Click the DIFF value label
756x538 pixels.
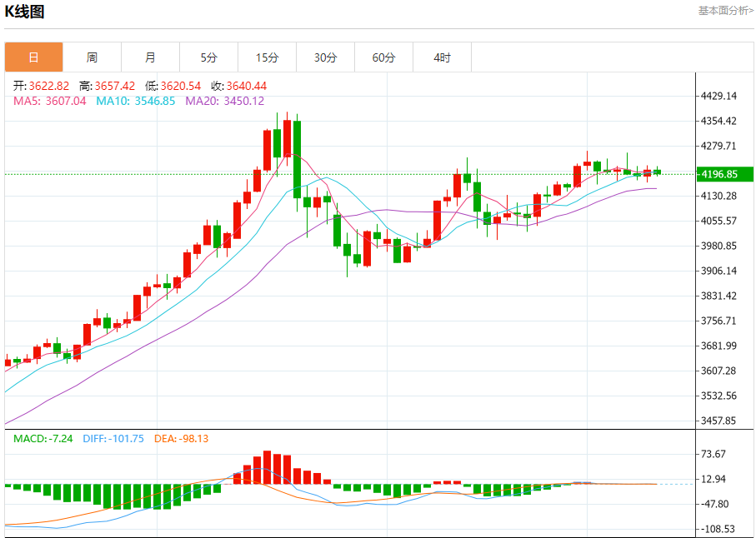tap(113, 438)
